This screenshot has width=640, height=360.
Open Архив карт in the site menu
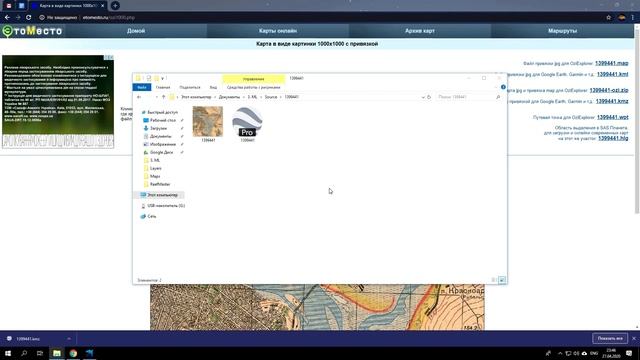tap(420, 31)
